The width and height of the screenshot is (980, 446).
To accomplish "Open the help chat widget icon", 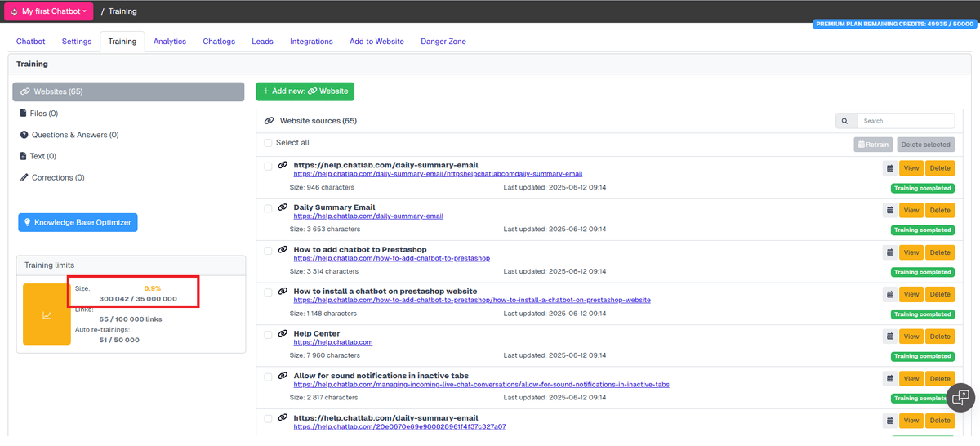I will pos(960,398).
